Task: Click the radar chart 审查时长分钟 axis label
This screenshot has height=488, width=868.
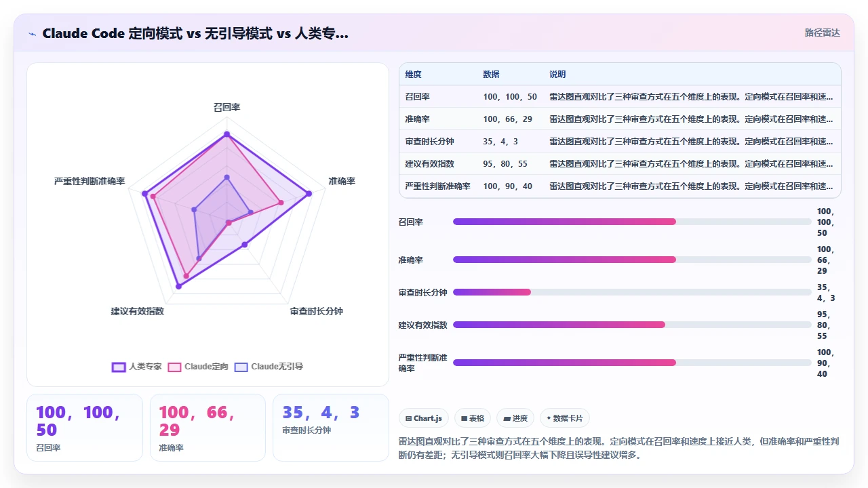Action: pos(317,312)
